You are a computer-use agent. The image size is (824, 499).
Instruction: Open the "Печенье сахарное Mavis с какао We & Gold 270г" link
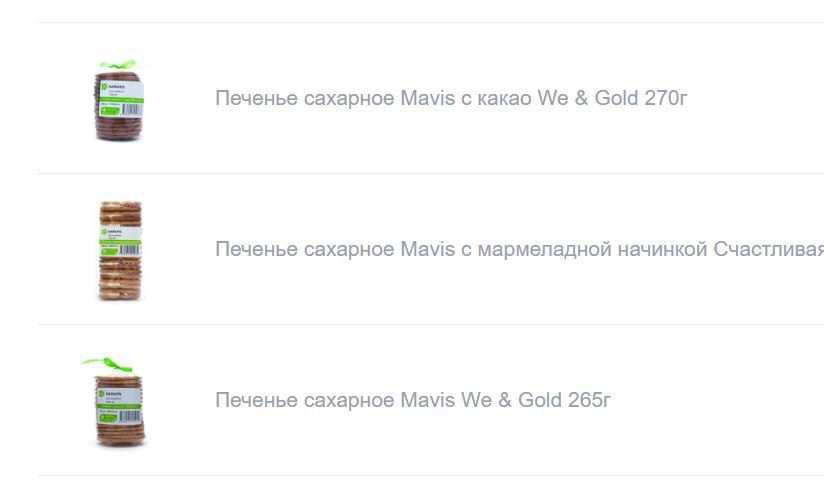[x=451, y=98]
